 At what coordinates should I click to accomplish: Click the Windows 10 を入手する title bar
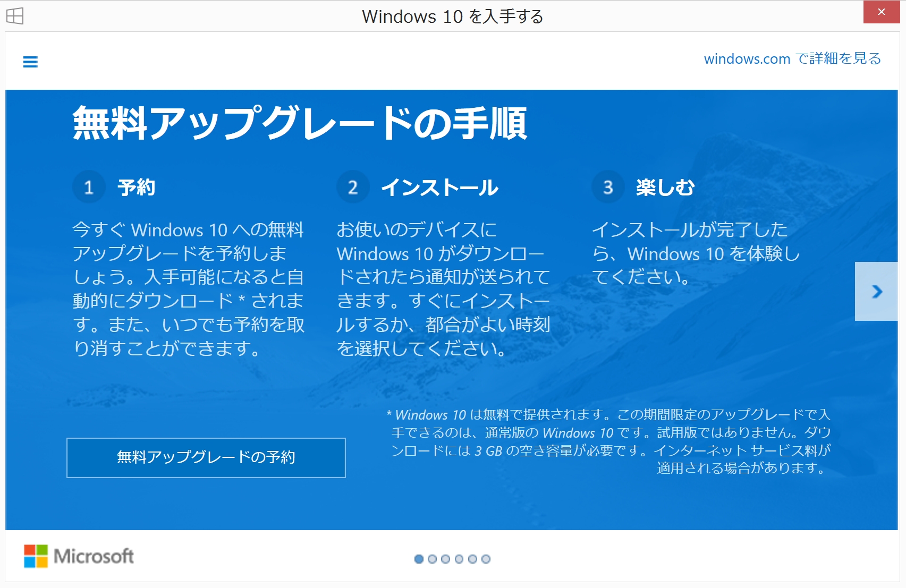[453, 16]
